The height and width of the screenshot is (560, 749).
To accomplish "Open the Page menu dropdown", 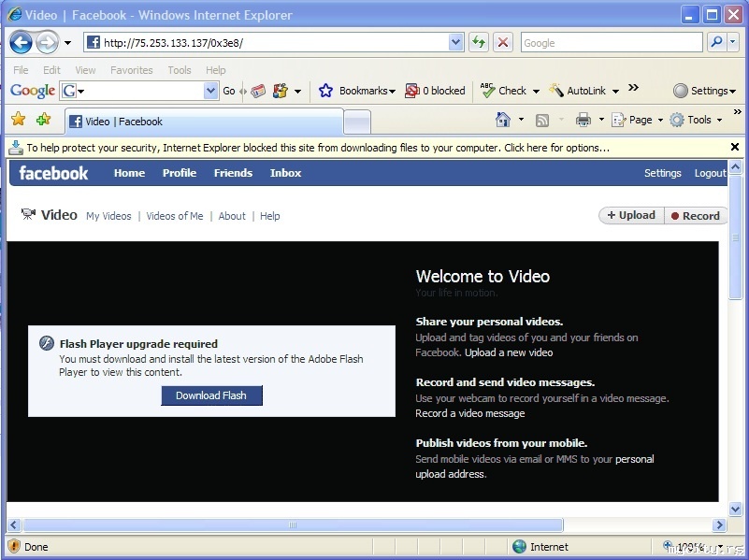I will click(x=637, y=120).
